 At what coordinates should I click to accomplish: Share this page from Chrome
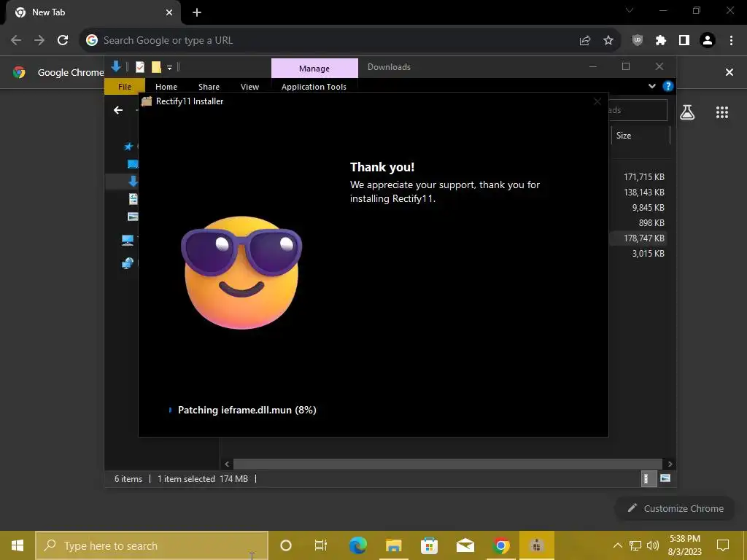585,41
